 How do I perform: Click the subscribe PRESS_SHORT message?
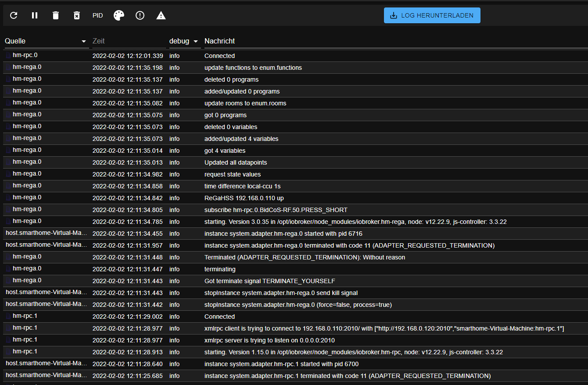point(276,210)
